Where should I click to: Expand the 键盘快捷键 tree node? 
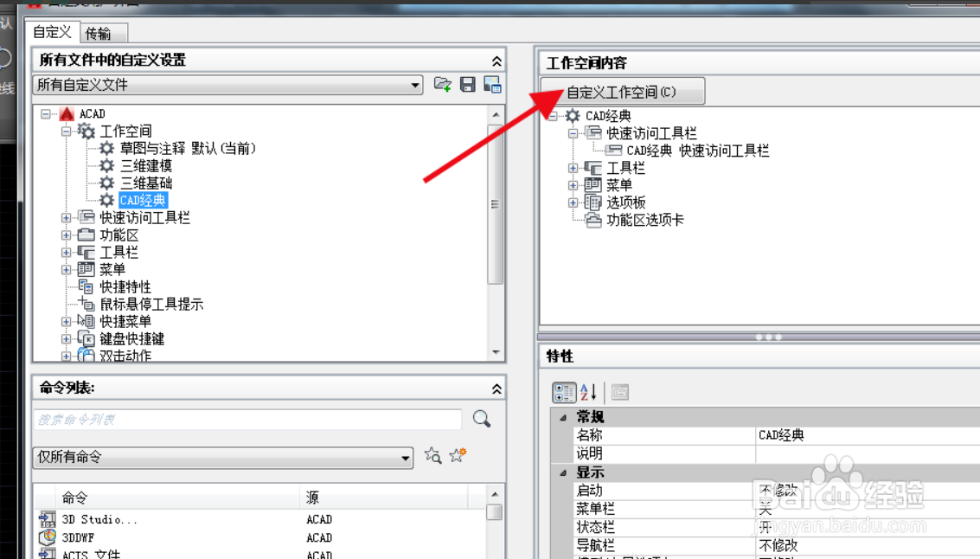(66, 339)
